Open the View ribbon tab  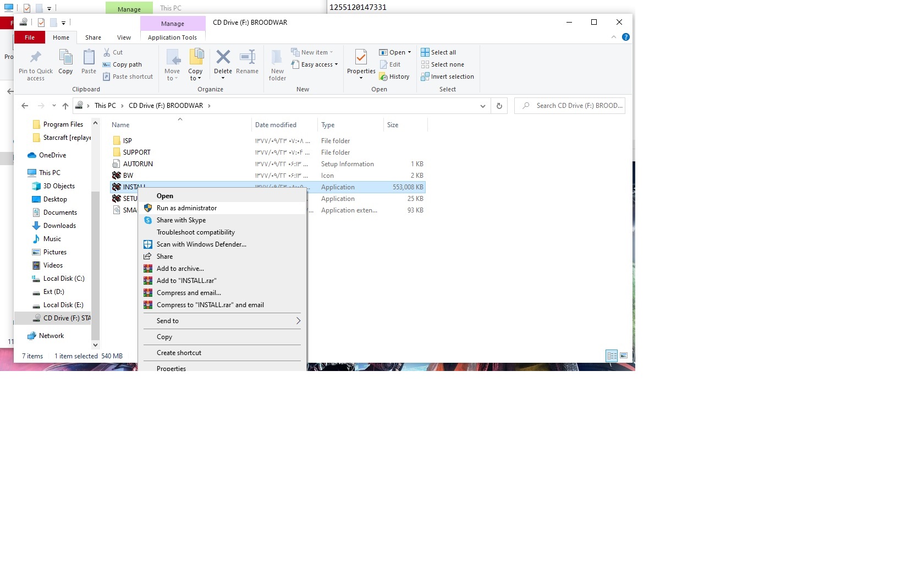point(124,37)
